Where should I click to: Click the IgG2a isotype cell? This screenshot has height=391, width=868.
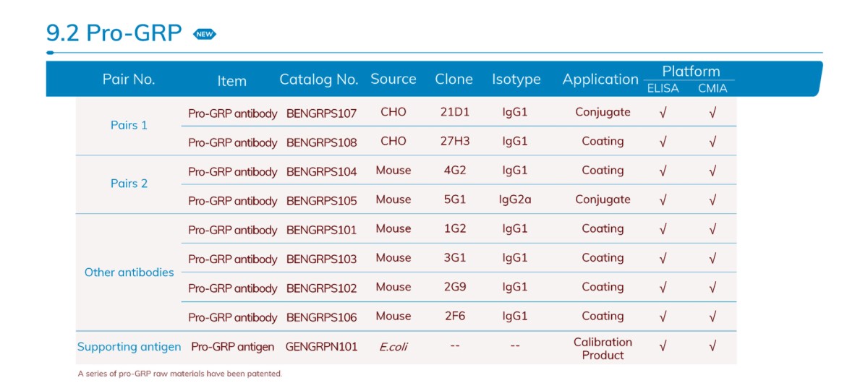click(x=515, y=200)
